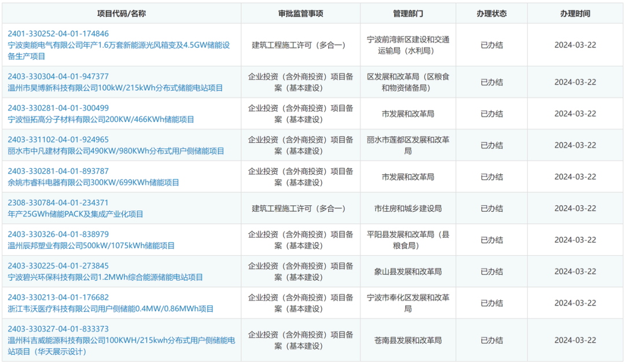This screenshot has height=364, width=625.
Task: Open 温州市昊博新科技 100kW/215kWh 储能电站 project
Action: [x=115, y=88]
